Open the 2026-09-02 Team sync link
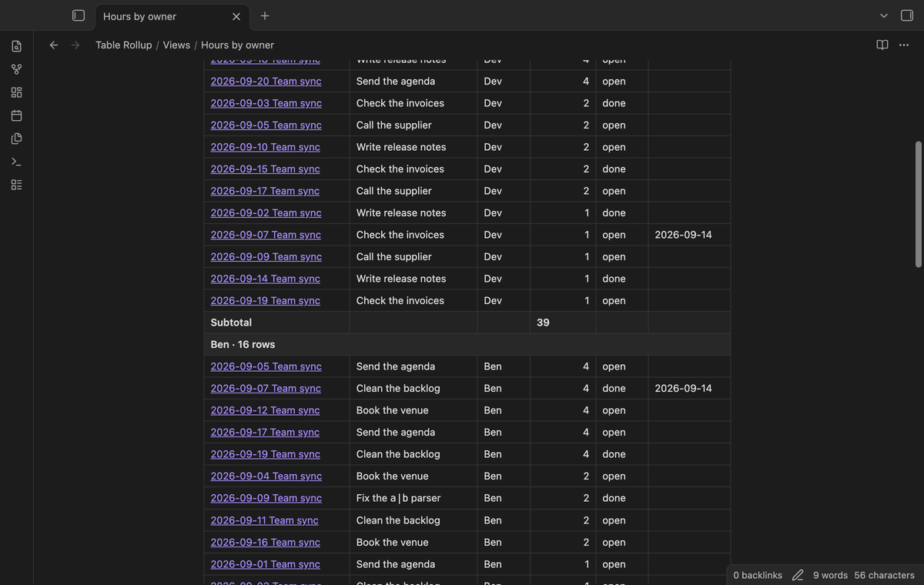 click(x=266, y=212)
